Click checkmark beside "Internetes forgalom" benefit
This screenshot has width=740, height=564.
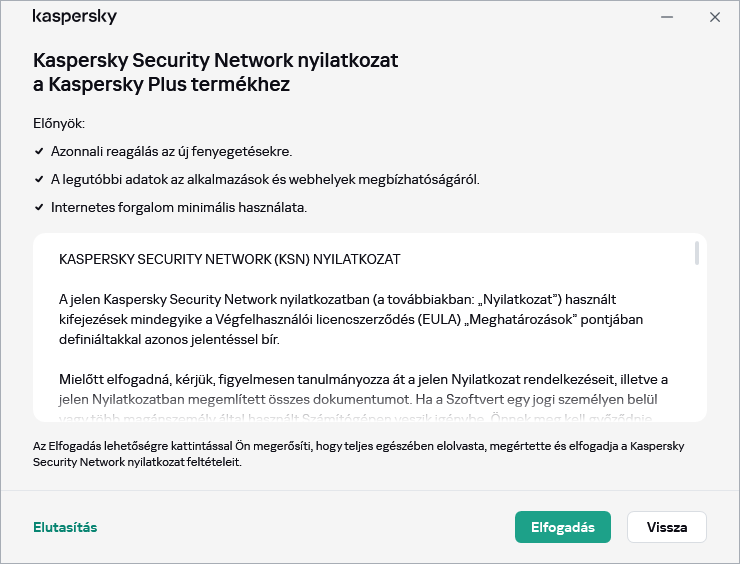pyautogui.click(x=38, y=208)
